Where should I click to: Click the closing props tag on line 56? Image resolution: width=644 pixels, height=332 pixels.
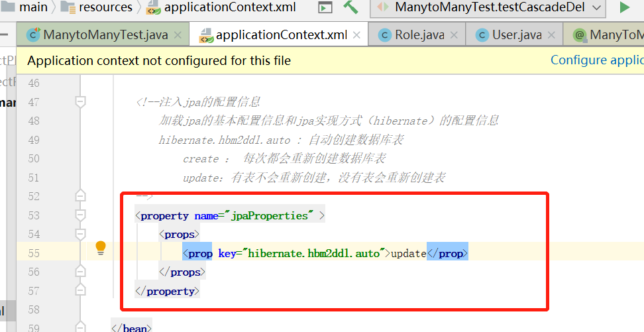(x=182, y=272)
